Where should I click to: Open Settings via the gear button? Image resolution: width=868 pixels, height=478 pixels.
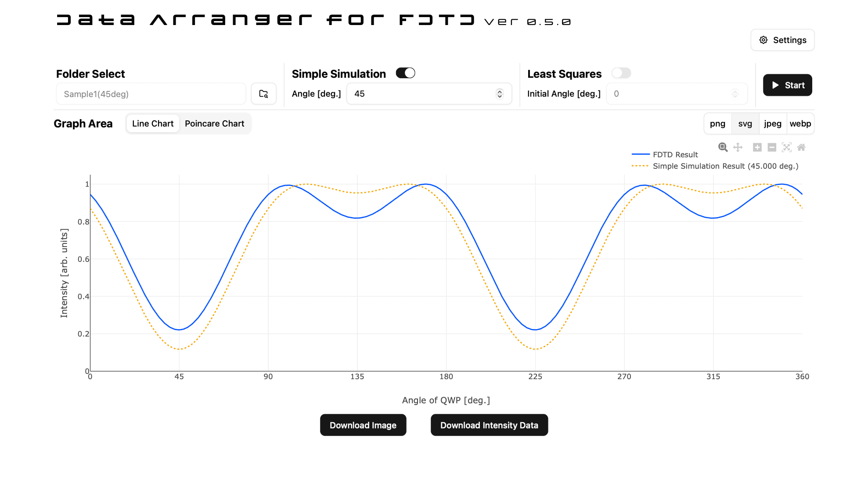[x=782, y=40]
